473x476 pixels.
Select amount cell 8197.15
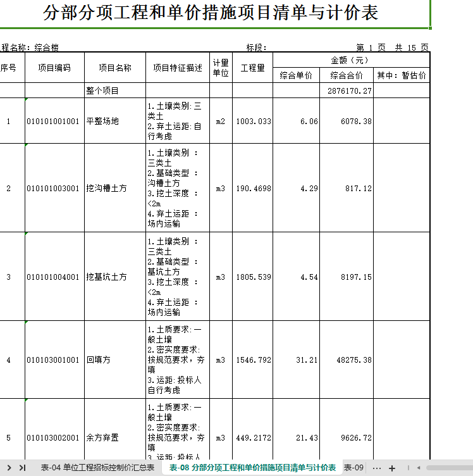pos(347,277)
